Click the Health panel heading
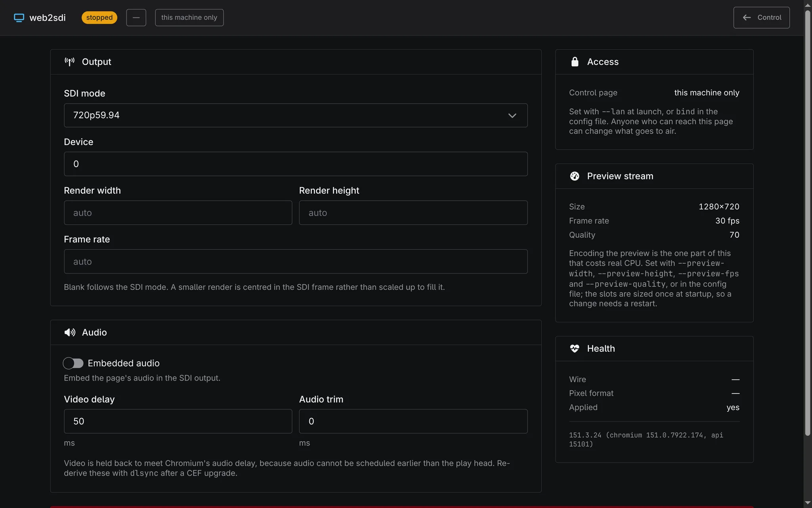The width and height of the screenshot is (812, 508). click(601, 348)
